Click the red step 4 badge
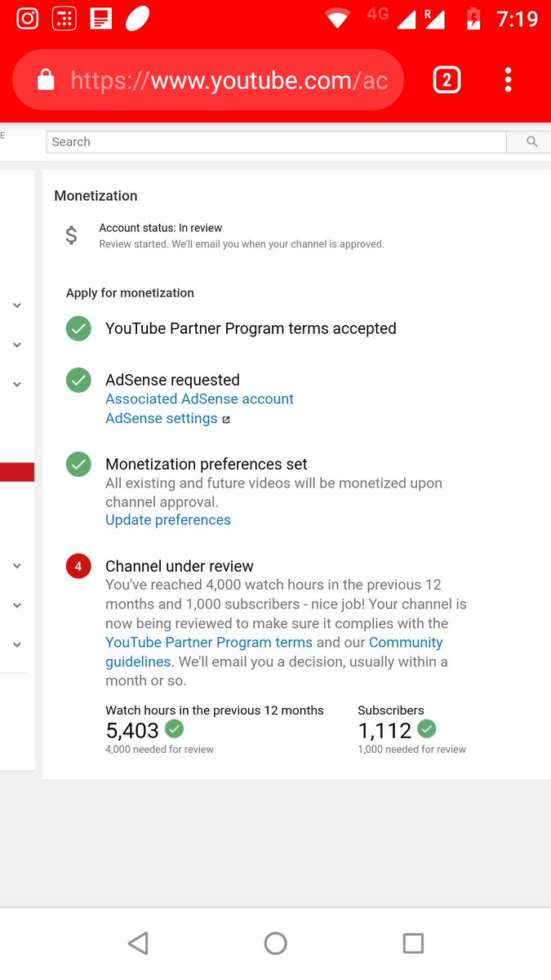 coord(78,566)
